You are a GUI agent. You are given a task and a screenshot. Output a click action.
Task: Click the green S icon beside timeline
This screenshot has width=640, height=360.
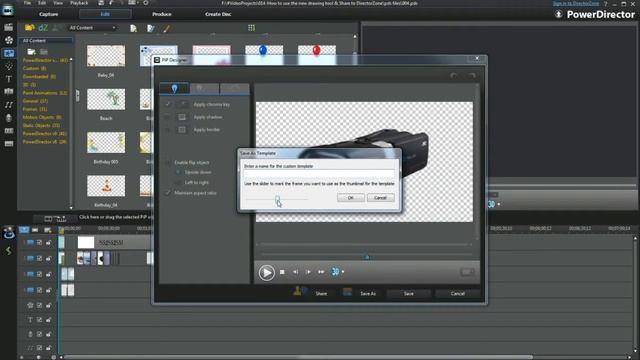pyautogui.click(x=8, y=250)
